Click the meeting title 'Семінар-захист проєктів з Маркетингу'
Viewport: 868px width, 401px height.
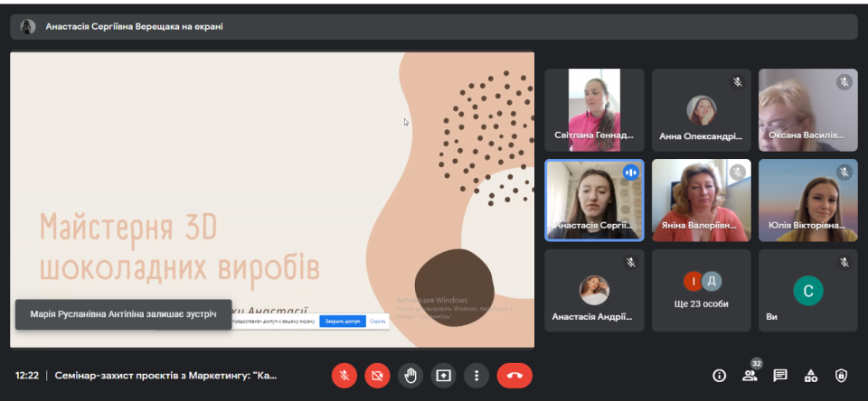(x=166, y=376)
